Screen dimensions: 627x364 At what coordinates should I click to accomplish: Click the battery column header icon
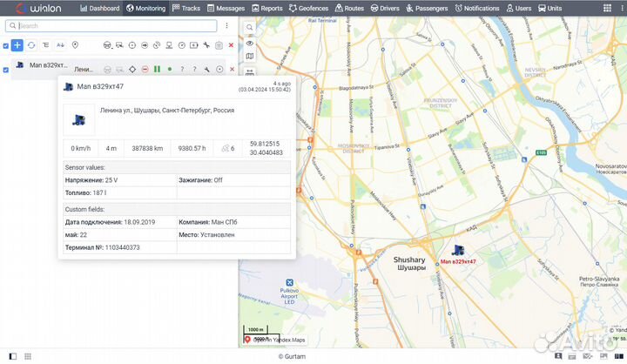[x=194, y=45]
